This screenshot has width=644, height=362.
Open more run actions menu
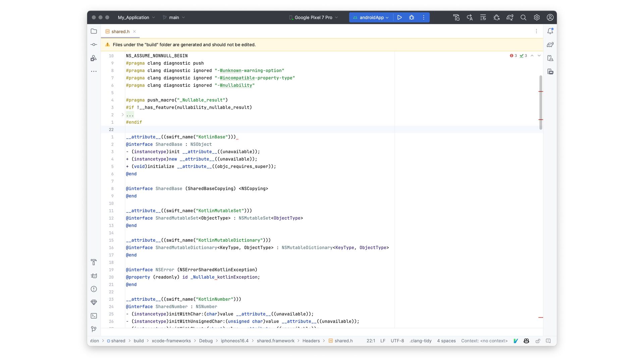424,17
